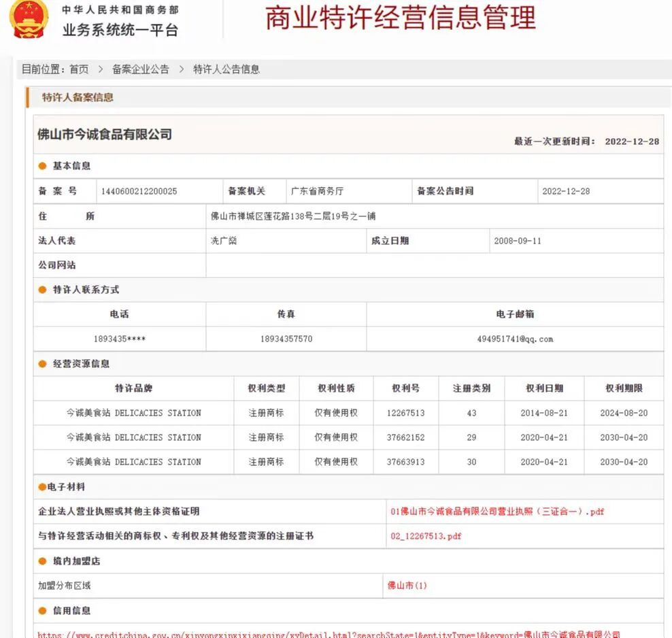The width and height of the screenshot is (672, 638).
Task: Click 特许人公告信息 breadcrumb item
Action: [x=226, y=69]
